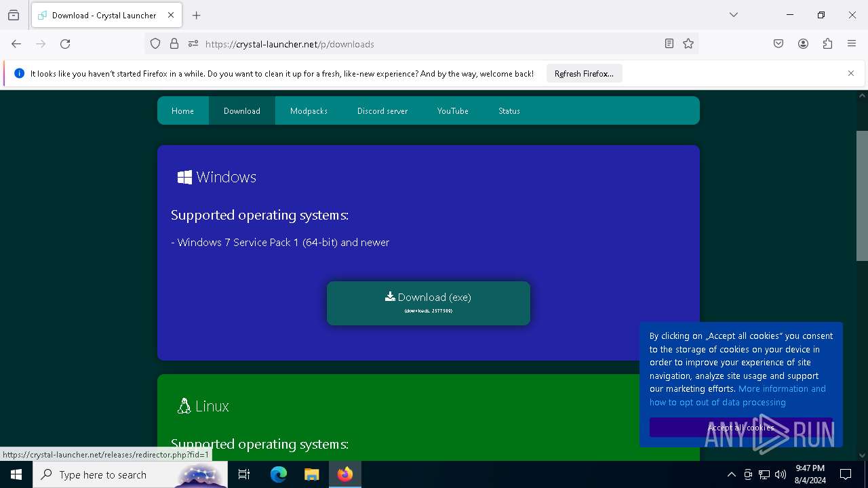
Task: Open tracking protection shield icon
Action: coord(155,44)
